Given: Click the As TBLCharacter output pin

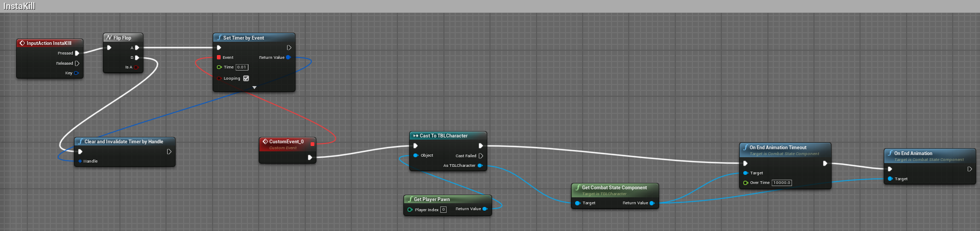Looking at the screenshot, I should click(480, 165).
